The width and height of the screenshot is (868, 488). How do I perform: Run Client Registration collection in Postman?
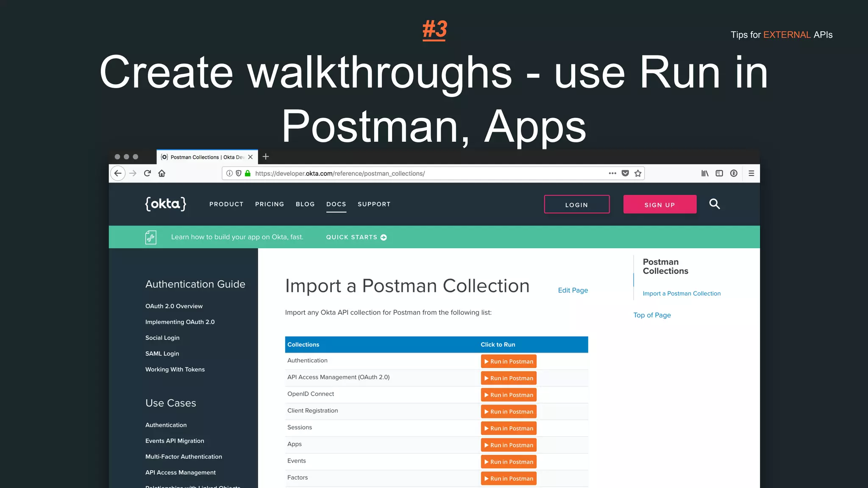point(509,412)
